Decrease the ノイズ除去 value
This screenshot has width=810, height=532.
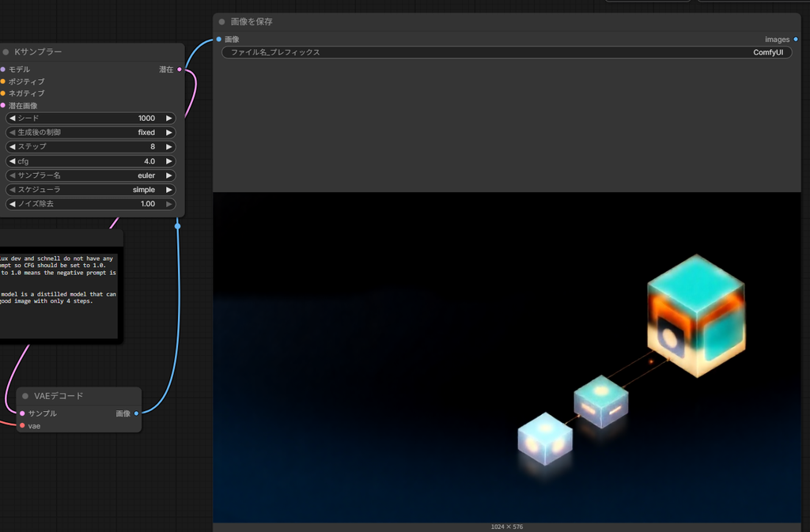coord(13,204)
